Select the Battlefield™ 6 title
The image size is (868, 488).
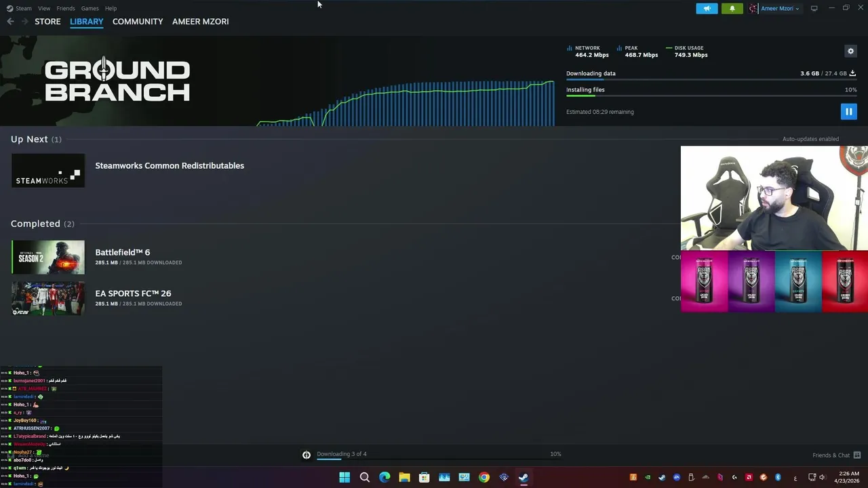click(x=123, y=252)
